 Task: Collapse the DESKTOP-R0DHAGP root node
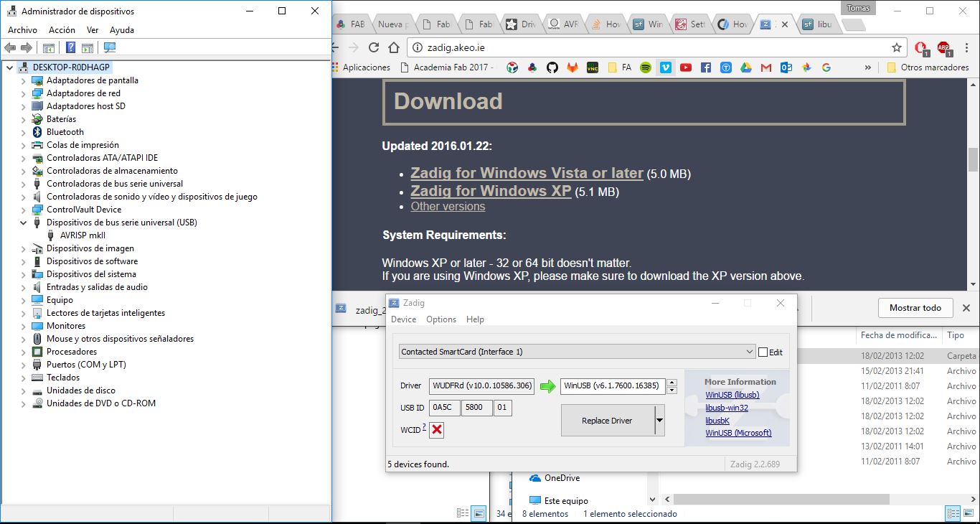9,67
